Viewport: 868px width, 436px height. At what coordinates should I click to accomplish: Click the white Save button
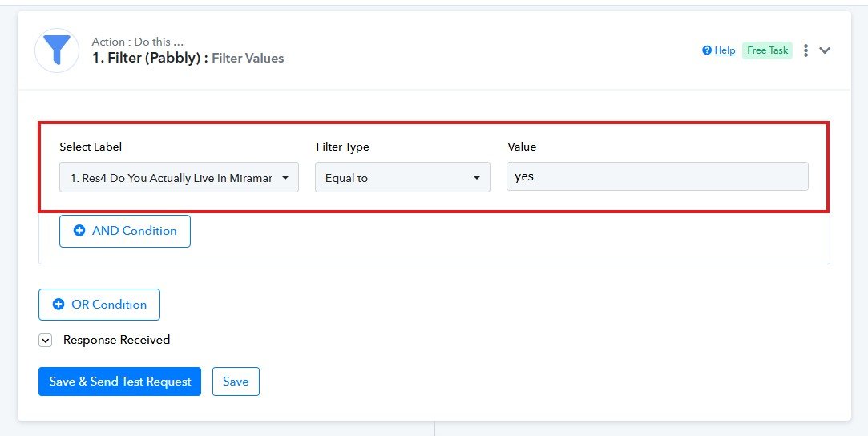(236, 381)
